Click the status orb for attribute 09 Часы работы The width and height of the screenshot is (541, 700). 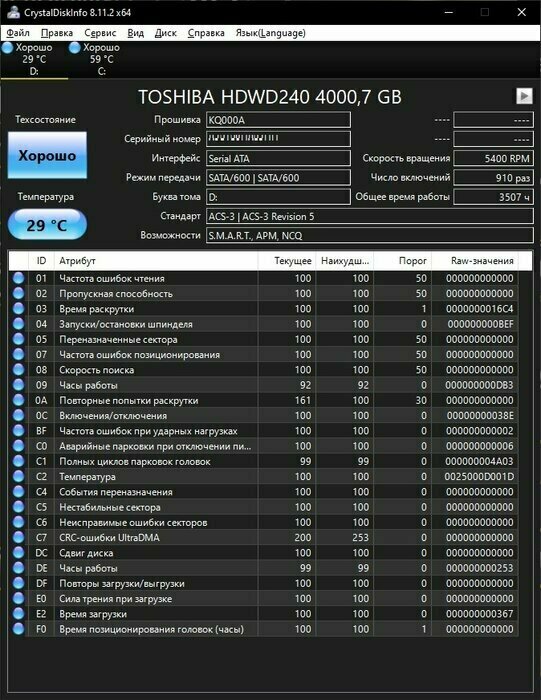point(18,385)
